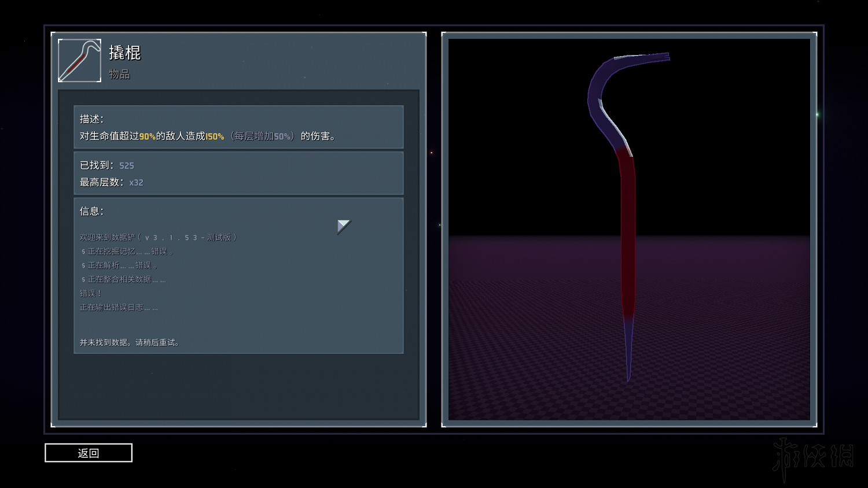Click the 正在解析 error line
Image resolution: width=868 pixels, height=488 pixels.
[119, 265]
